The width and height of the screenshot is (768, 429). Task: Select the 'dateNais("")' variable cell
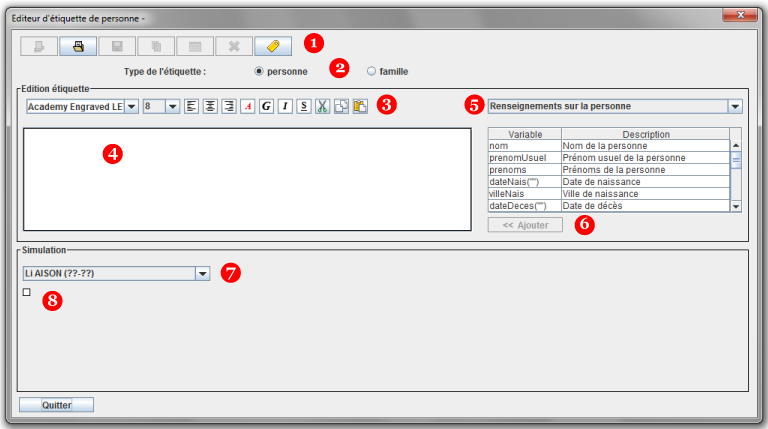coord(525,182)
